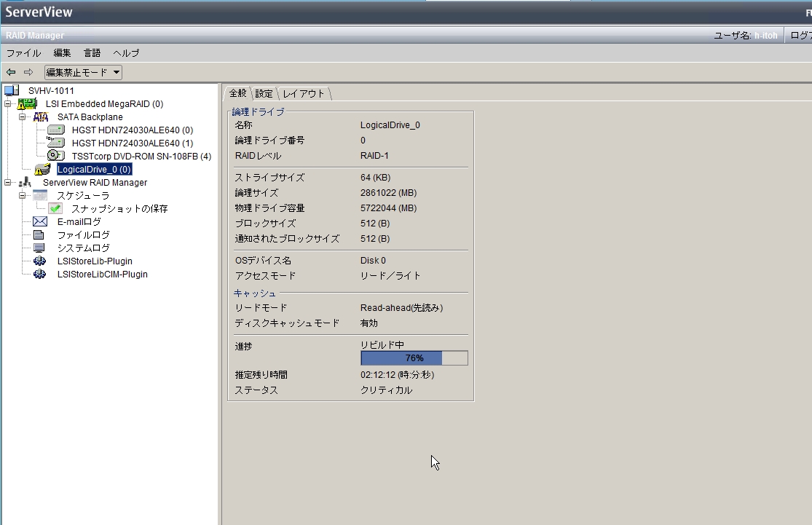Collapse the SATA Backplane tree node
This screenshot has height=525, width=812.
click(x=23, y=117)
